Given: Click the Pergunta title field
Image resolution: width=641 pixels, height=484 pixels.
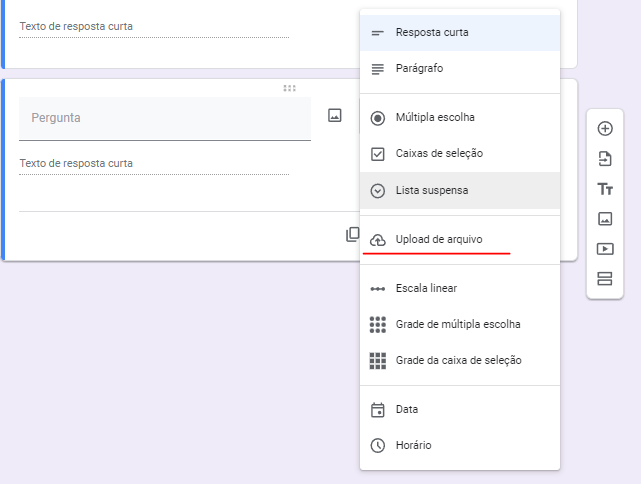Looking at the screenshot, I should click(165, 118).
